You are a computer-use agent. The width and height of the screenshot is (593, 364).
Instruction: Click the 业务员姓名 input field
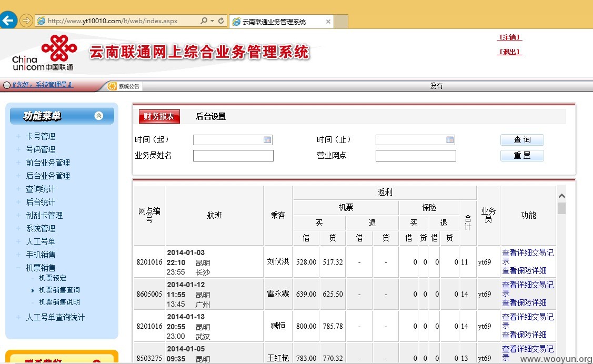[x=233, y=156]
